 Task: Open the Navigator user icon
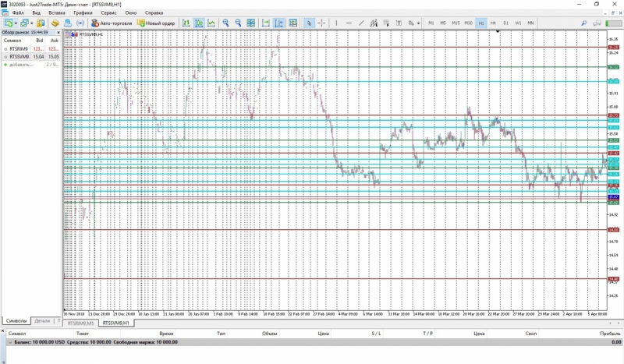pyautogui.click(x=68, y=23)
